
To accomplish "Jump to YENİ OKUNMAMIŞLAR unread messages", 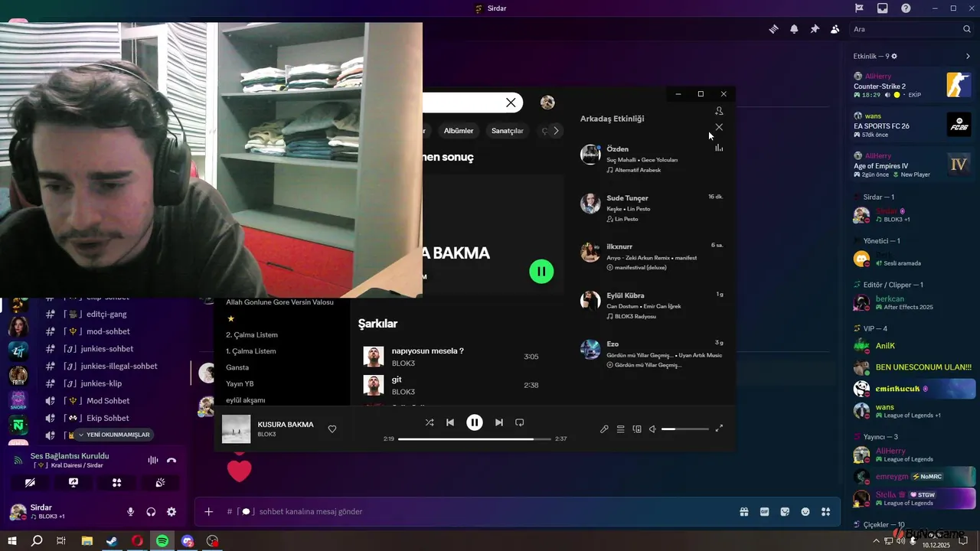I will 113,435.
